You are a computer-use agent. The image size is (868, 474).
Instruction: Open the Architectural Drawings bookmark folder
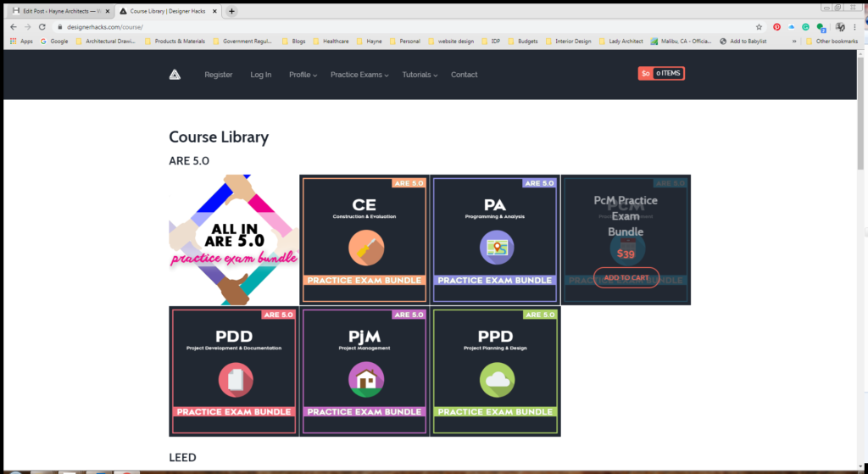[105, 41]
